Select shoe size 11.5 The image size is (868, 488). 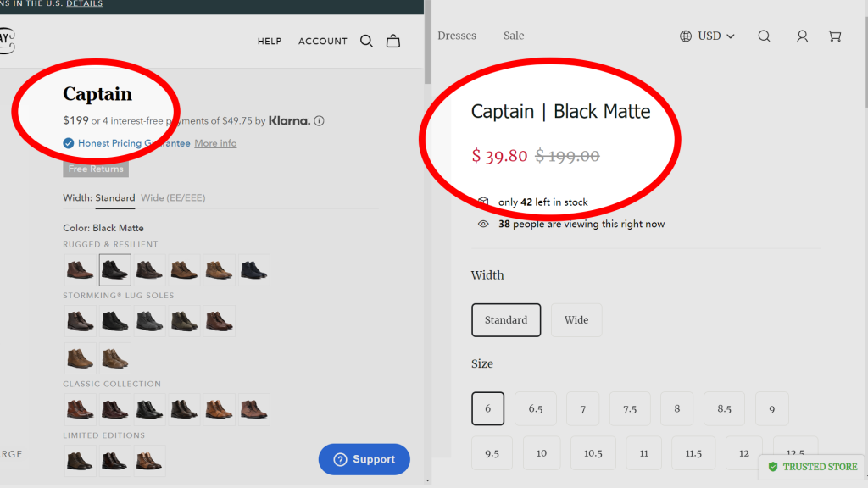[693, 453]
